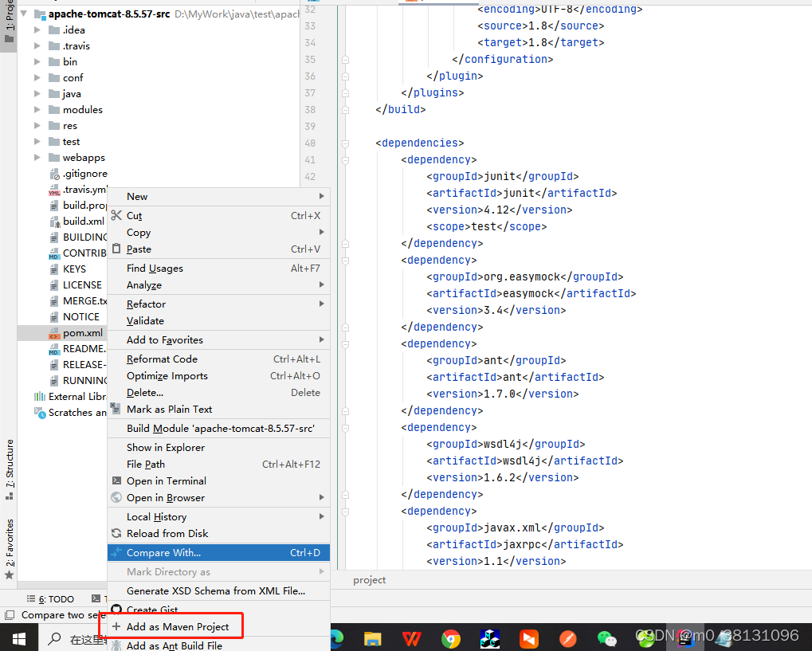
Task: Choose Add as Ant Build File
Action: click(218, 645)
